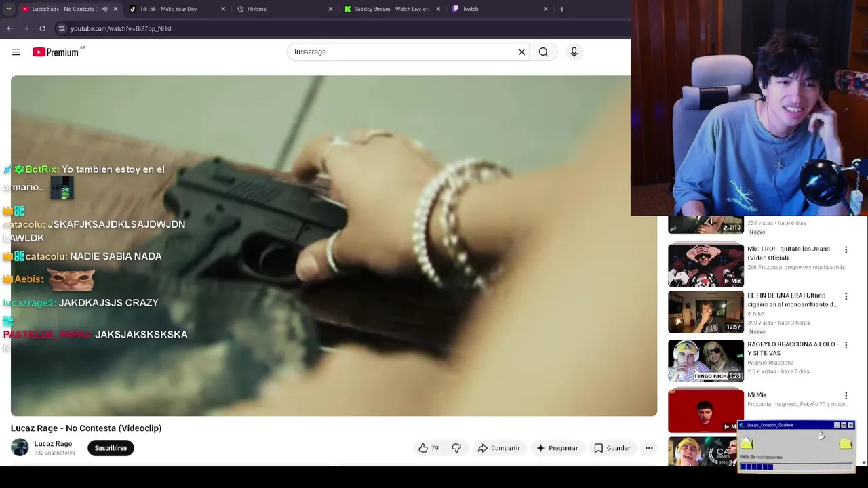Open options menu for Mix: FRO! video
The height and width of the screenshot is (488, 868).
[x=846, y=250]
